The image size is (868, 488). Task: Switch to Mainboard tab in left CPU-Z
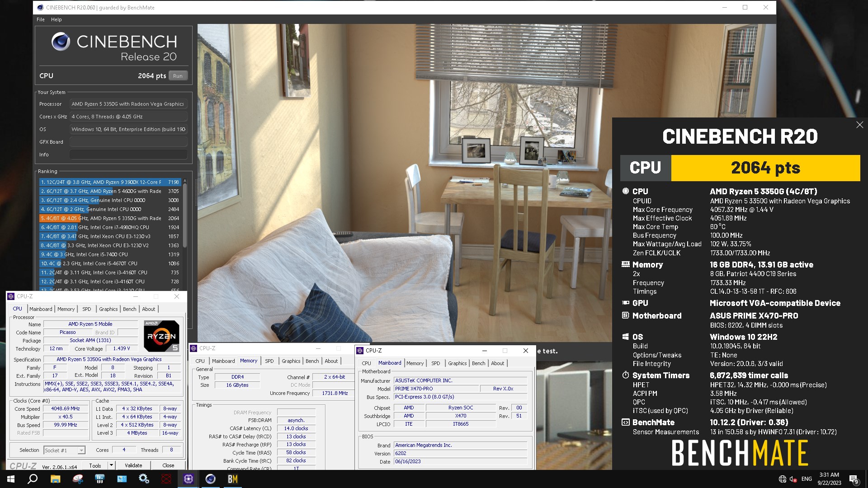[41, 309]
